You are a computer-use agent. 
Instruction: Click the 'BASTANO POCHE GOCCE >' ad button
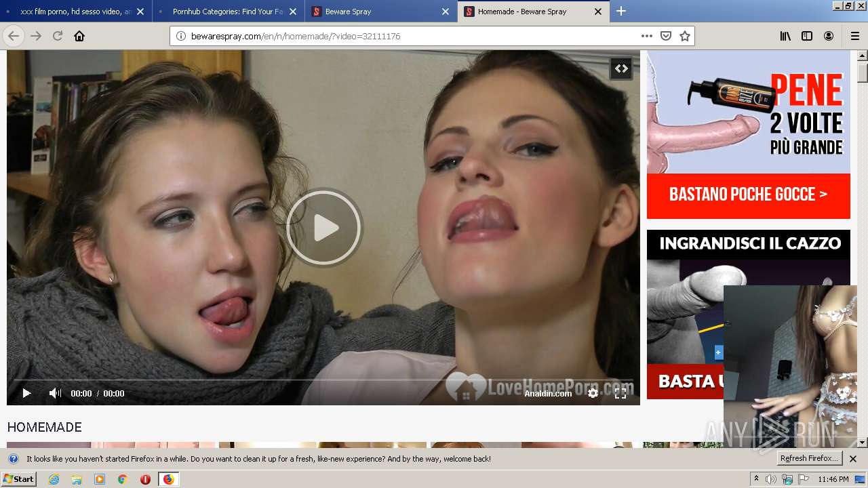tap(749, 195)
